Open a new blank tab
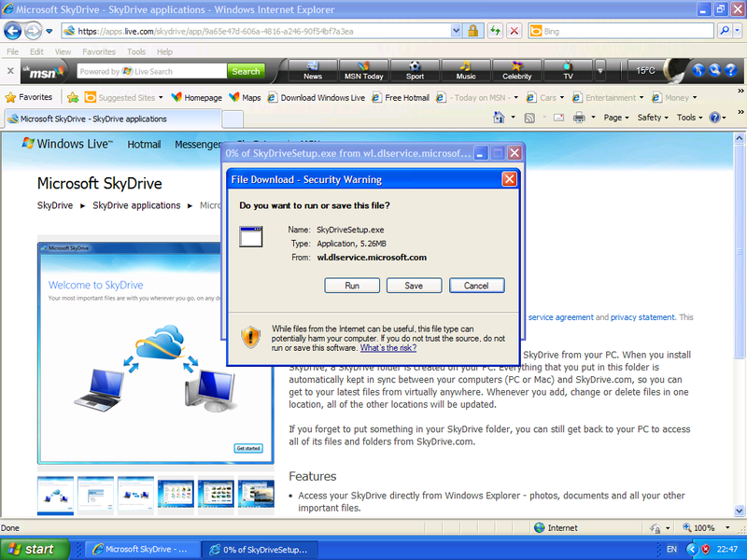747x560 pixels. click(233, 119)
